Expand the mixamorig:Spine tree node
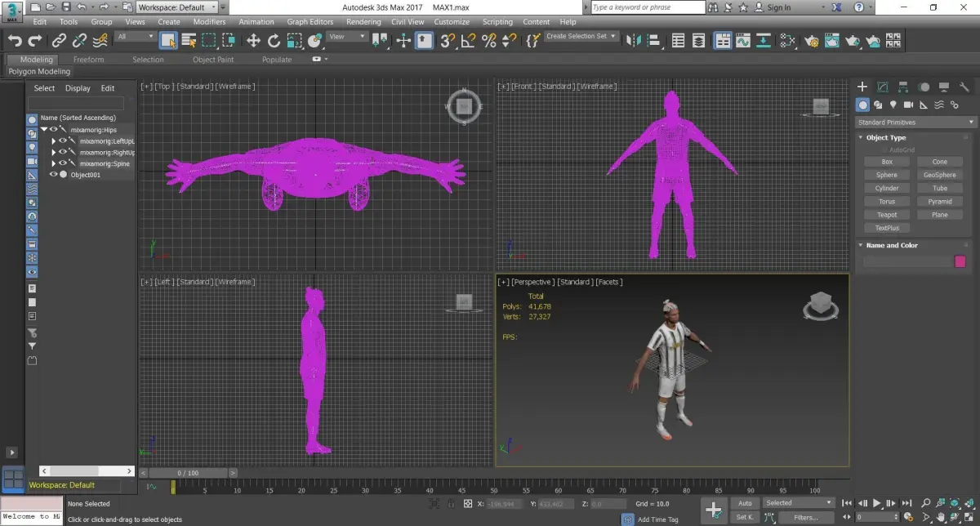980x526 pixels. pos(54,163)
